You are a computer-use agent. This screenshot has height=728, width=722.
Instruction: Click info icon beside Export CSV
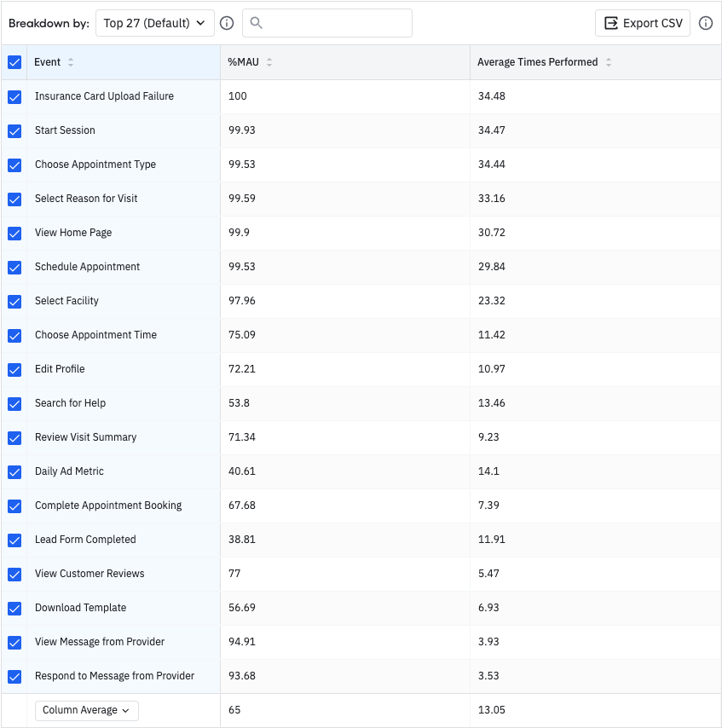(x=705, y=23)
